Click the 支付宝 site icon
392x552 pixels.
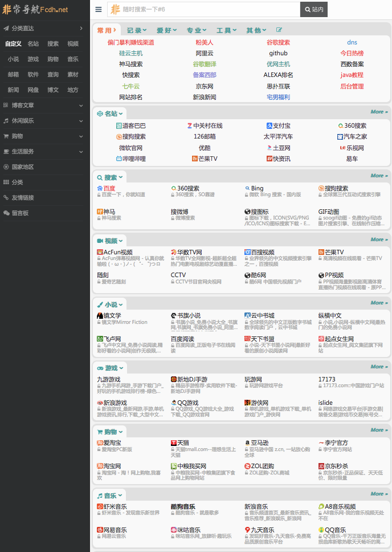click(x=269, y=125)
